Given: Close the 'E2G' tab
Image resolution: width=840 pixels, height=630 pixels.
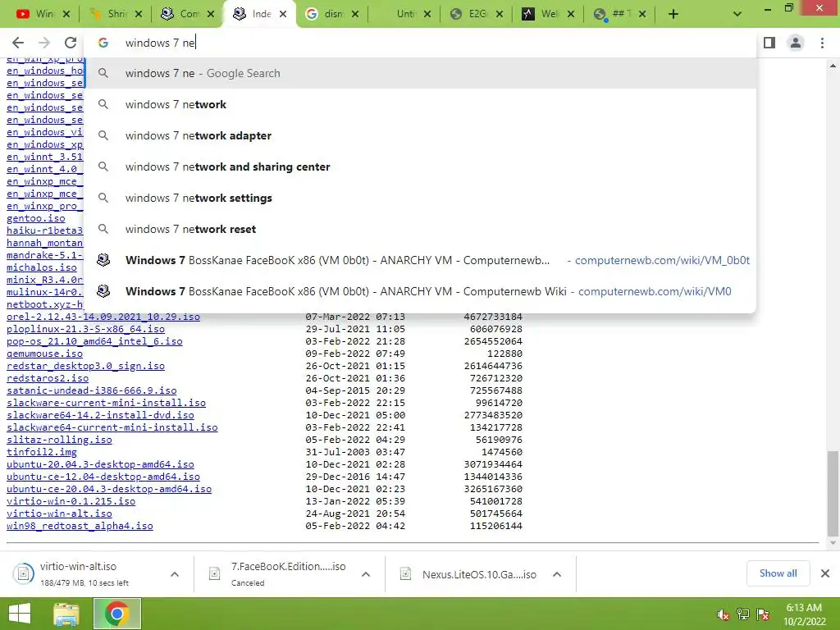Looking at the screenshot, I should pos(500,15).
